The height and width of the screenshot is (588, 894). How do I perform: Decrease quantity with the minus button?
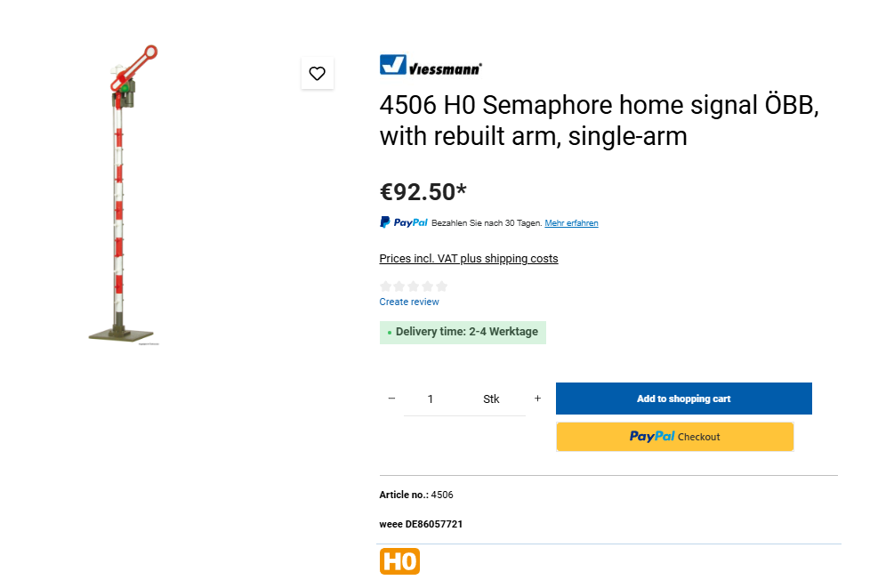tap(391, 399)
